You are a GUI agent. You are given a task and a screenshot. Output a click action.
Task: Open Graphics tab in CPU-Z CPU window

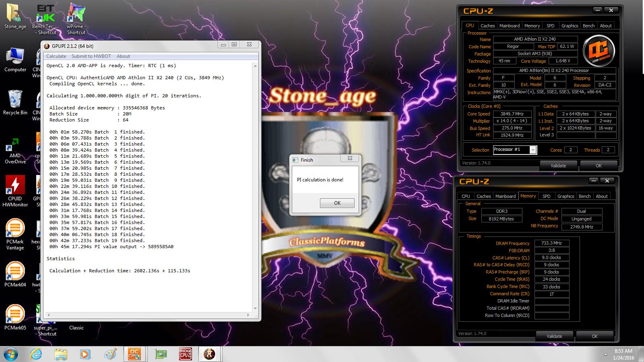(x=570, y=26)
